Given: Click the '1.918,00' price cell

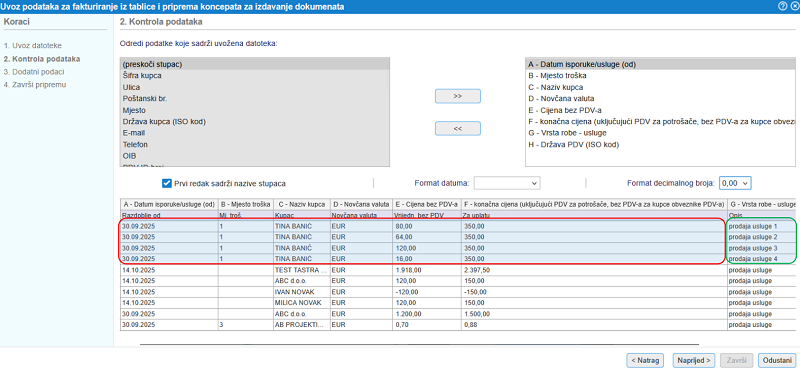Looking at the screenshot, I should coord(427,269).
